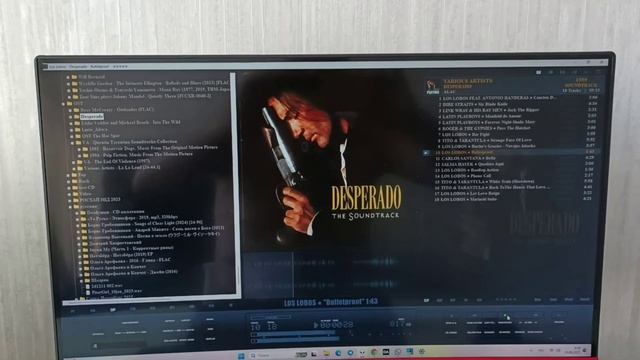Screen dimensions: 640x360
Task: Select track 11 Carlos Santana 'Bella'
Action: tap(515, 158)
